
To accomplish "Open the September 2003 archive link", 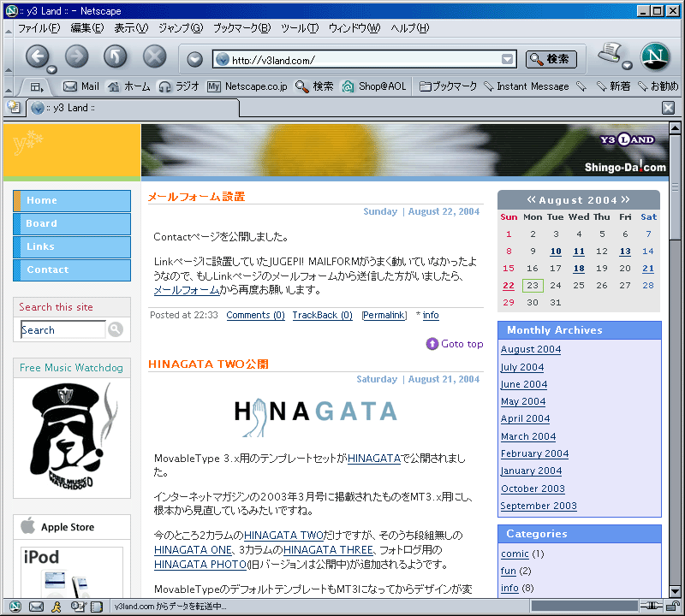I will (x=539, y=506).
